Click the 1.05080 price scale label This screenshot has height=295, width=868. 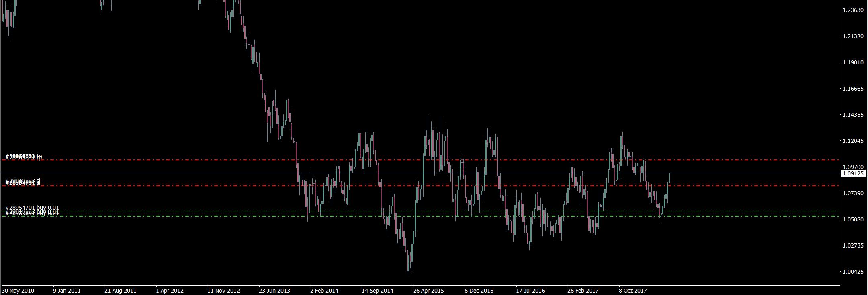tap(853, 219)
